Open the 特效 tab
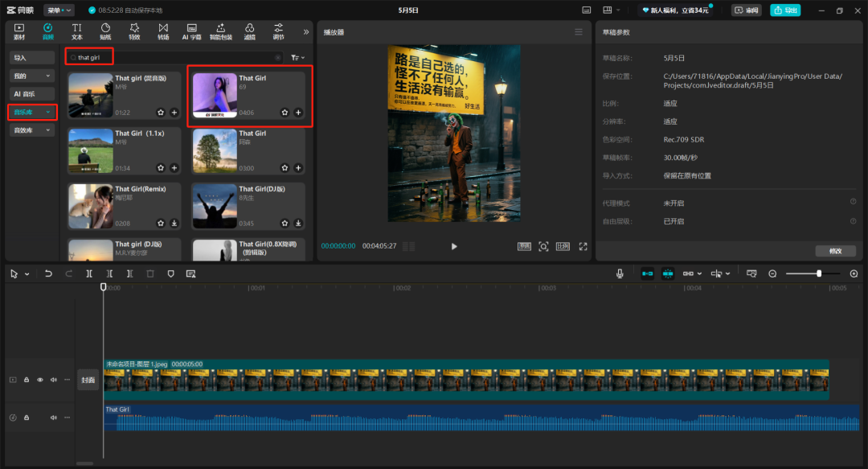This screenshot has width=868, height=469. tap(134, 31)
